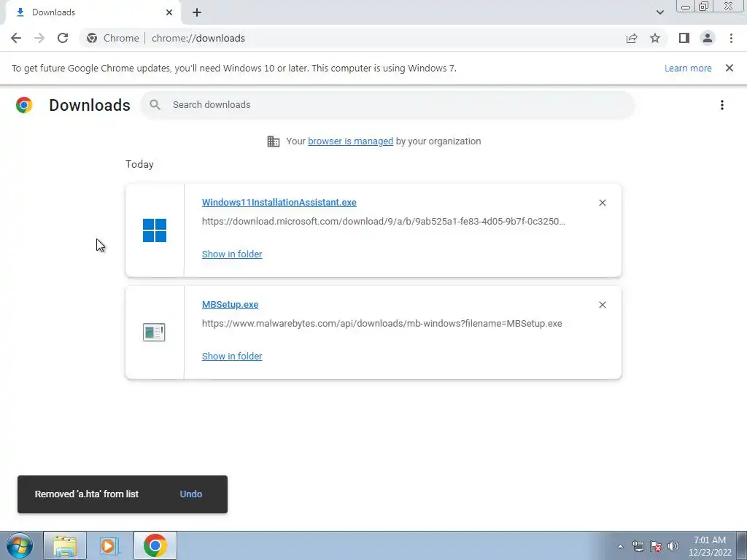This screenshot has width=747, height=560.
Task: Click the MBSetup.exe installer icon
Action: point(155,332)
